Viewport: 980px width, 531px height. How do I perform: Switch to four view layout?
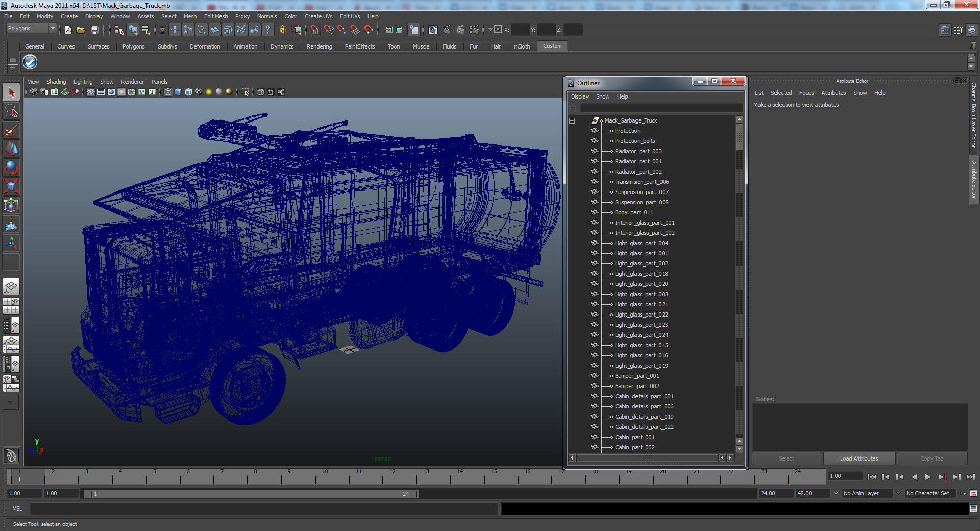(11, 305)
